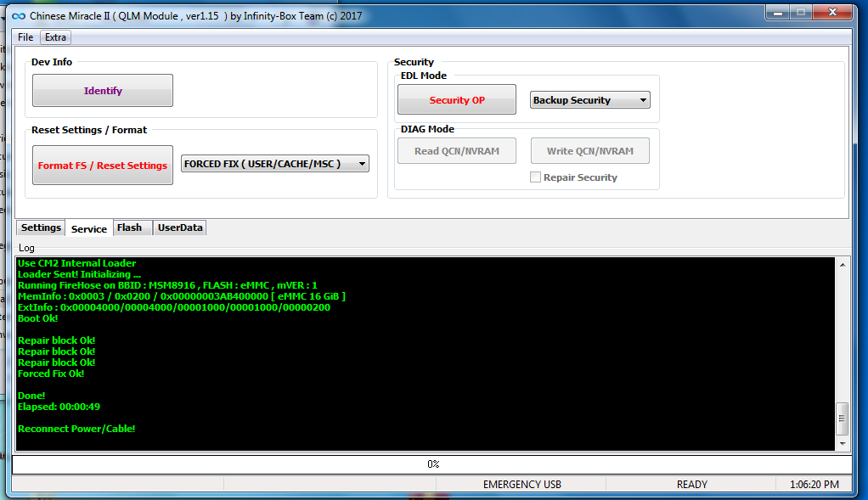Click log line starting with 'ExtInfo'

174,307
